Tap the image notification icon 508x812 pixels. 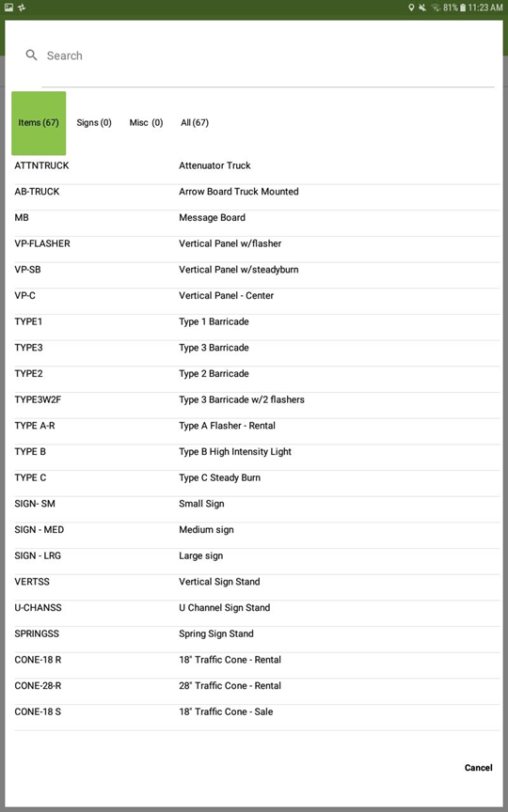click(x=8, y=8)
